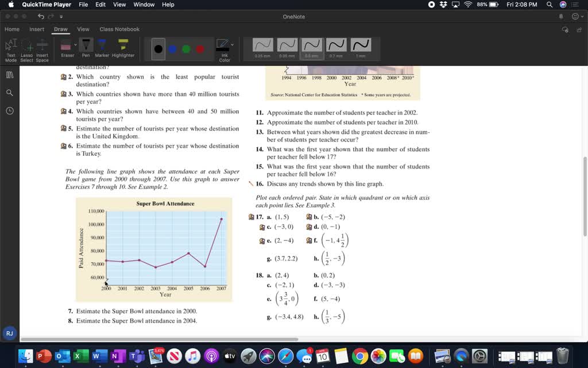Choose the 1 mm stroke thickness
588x368 pixels.
click(x=361, y=46)
